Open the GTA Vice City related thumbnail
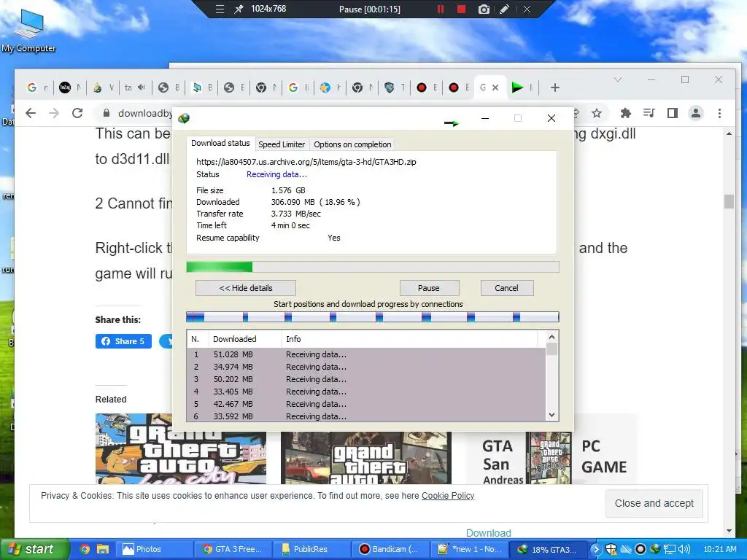 click(181, 448)
